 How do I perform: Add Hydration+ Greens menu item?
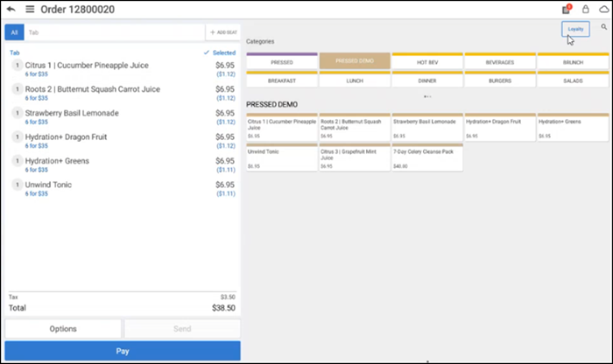point(573,128)
